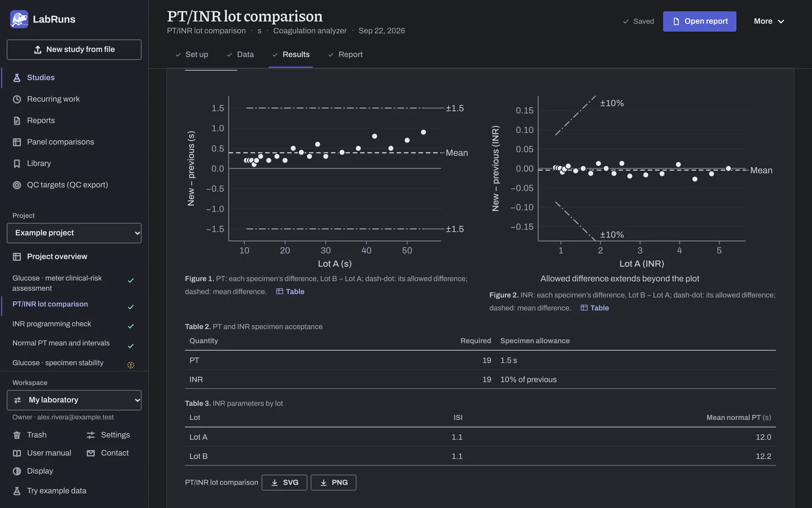Click the INR row in Table 2
The width and height of the screenshot is (812, 508).
(480, 380)
